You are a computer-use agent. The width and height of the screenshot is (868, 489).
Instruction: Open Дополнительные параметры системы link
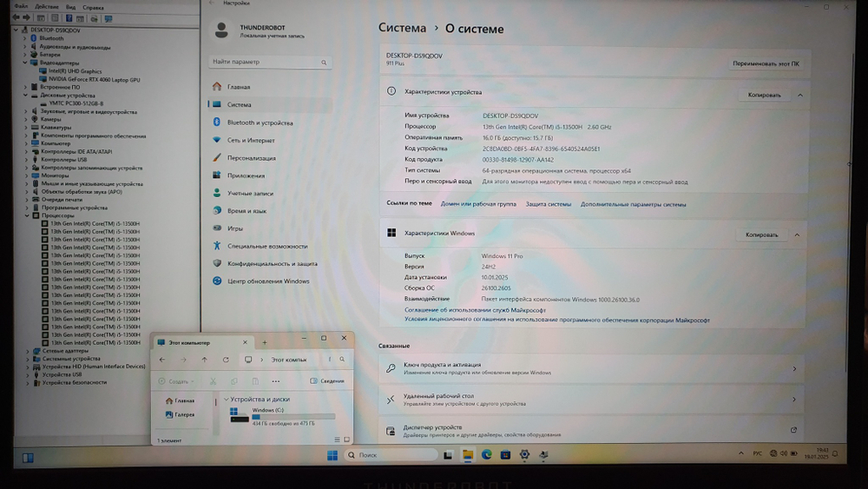tap(633, 204)
